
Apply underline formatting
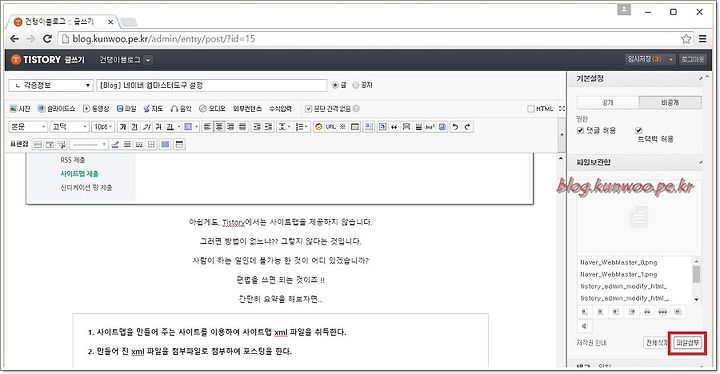tap(135, 127)
